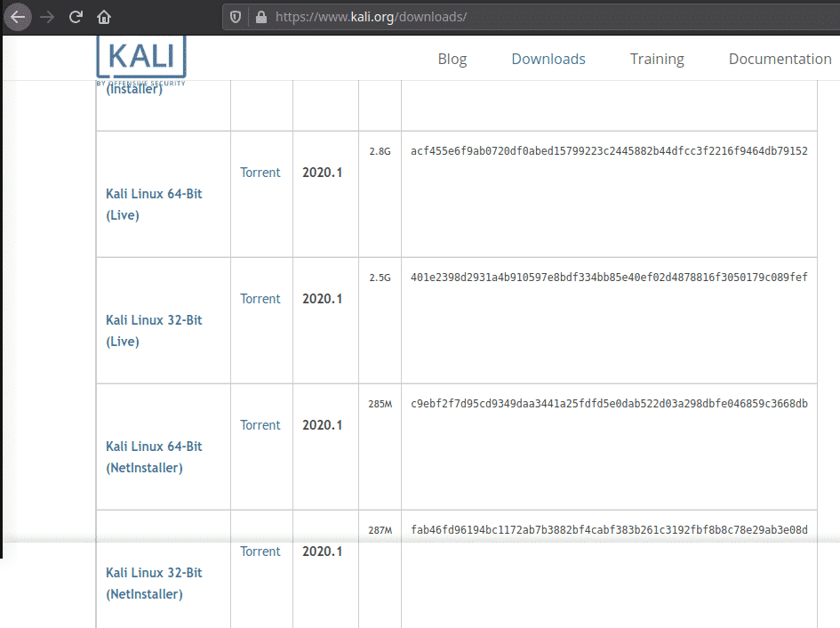Go to the browser home page

[104, 17]
